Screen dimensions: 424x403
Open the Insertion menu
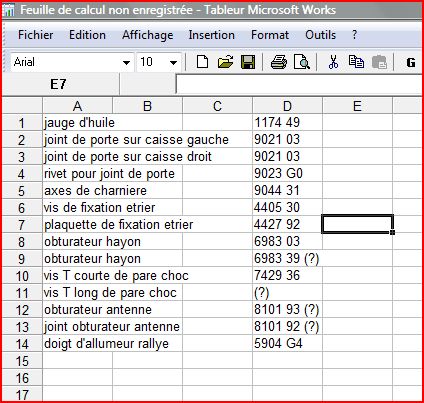(212, 35)
